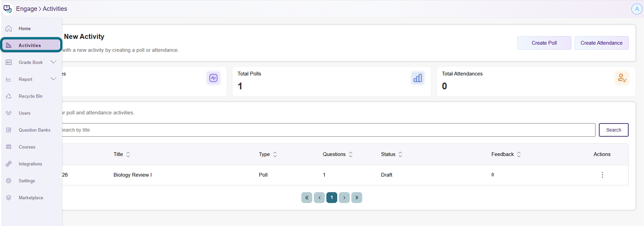Click the Recycle Bin icon
The height and width of the screenshot is (226, 644).
click(x=9, y=96)
